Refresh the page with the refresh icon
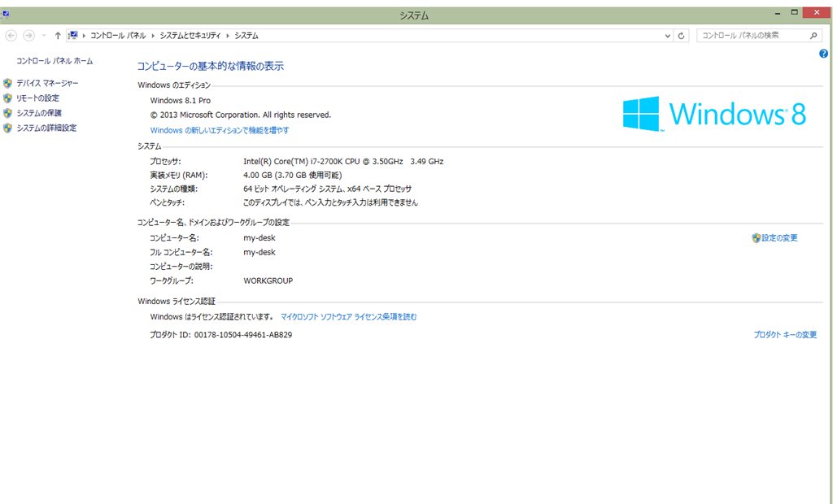Viewport: 833px width, 504px height. point(681,35)
